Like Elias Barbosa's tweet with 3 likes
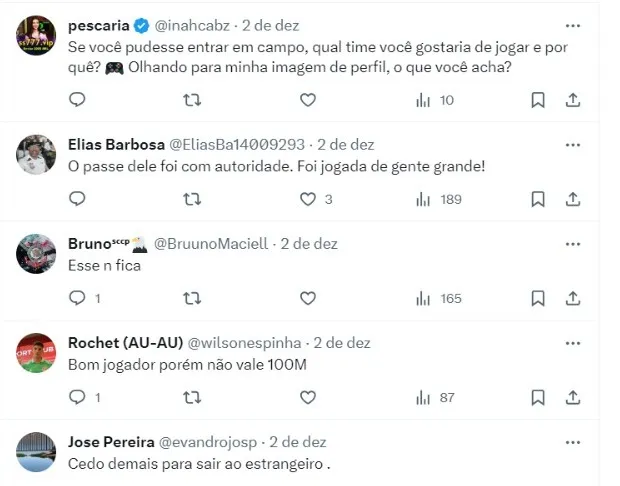This screenshot has height=486, width=620. [x=308, y=199]
